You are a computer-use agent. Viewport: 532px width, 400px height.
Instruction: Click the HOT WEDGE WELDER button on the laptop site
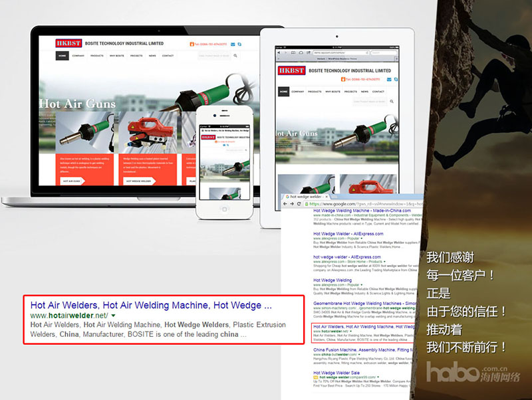(138, 181)
